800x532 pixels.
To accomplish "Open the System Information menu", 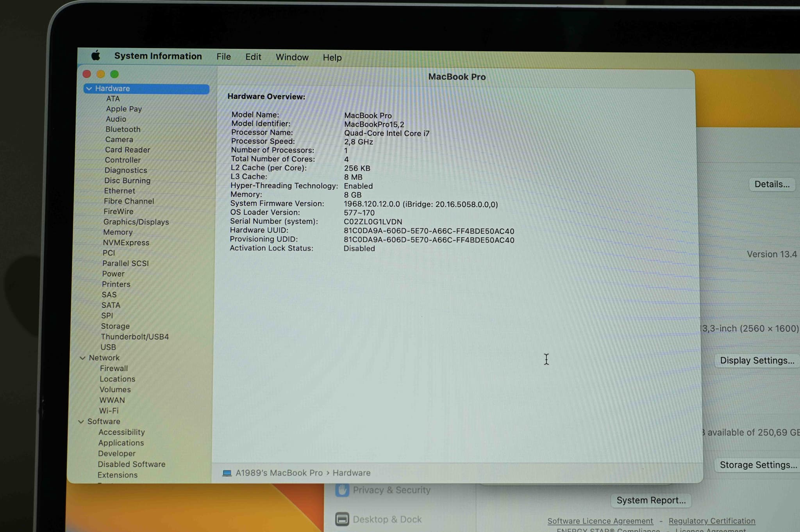I will tap(158, 56).
